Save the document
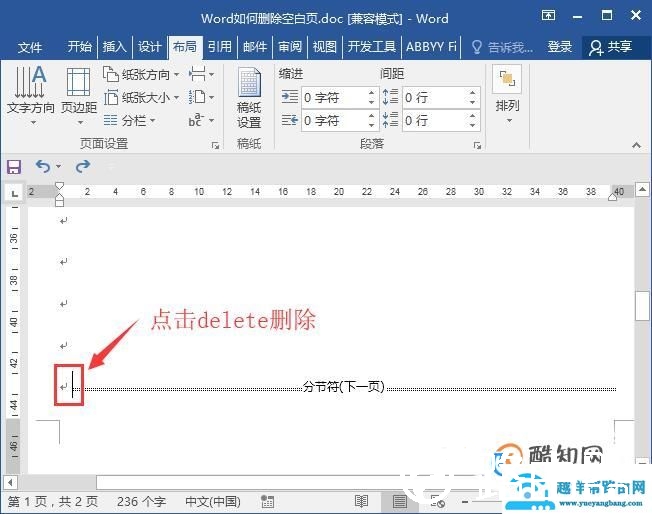This screenshot has width=652, height=514. [14, 167]
